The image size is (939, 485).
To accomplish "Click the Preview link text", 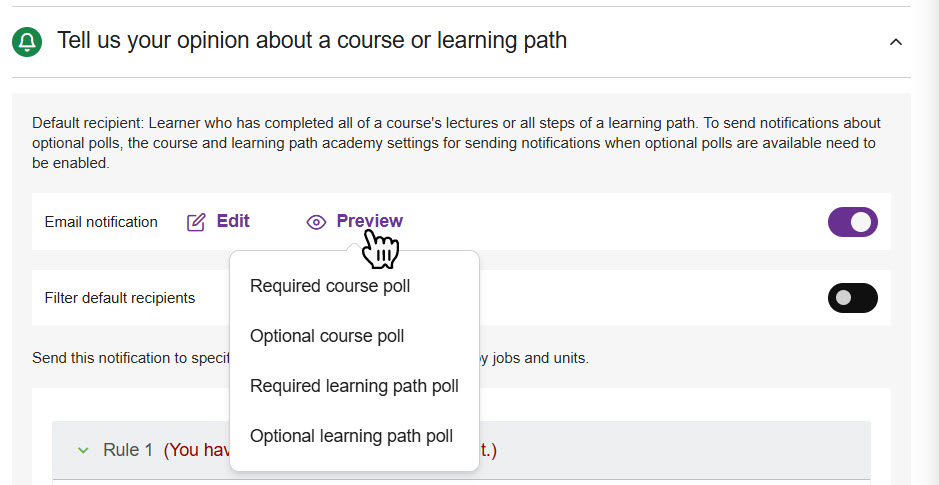I will (x=369, y=221).
